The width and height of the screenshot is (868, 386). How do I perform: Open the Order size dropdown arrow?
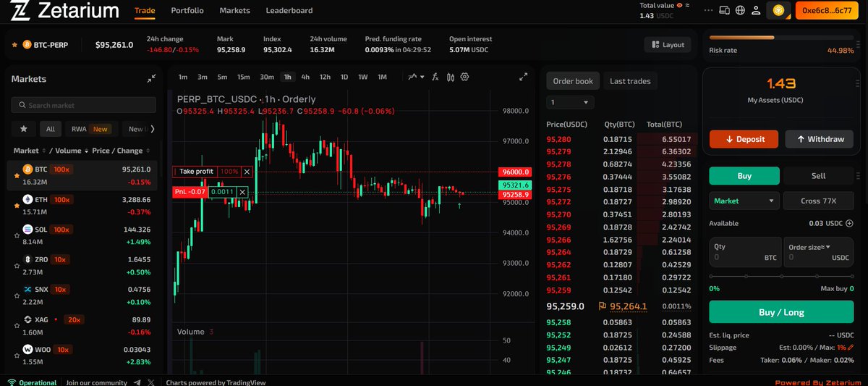(827, 247)
